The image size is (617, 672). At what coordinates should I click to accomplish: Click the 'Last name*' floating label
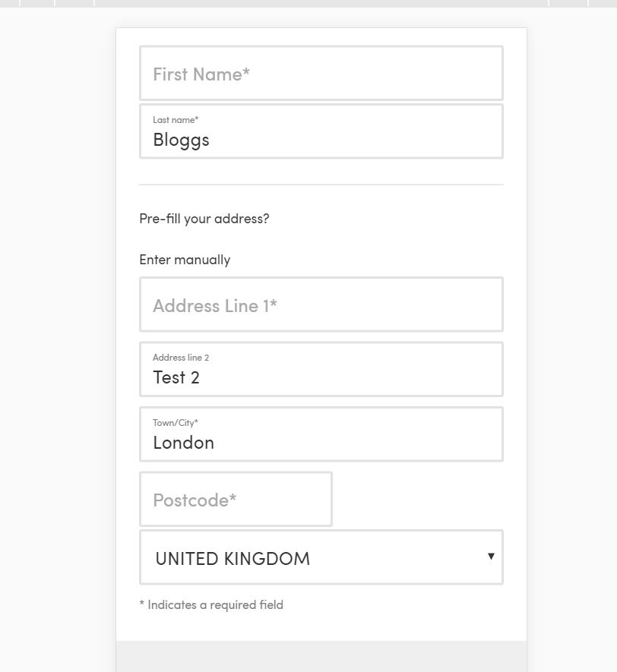tap(176, 120)
